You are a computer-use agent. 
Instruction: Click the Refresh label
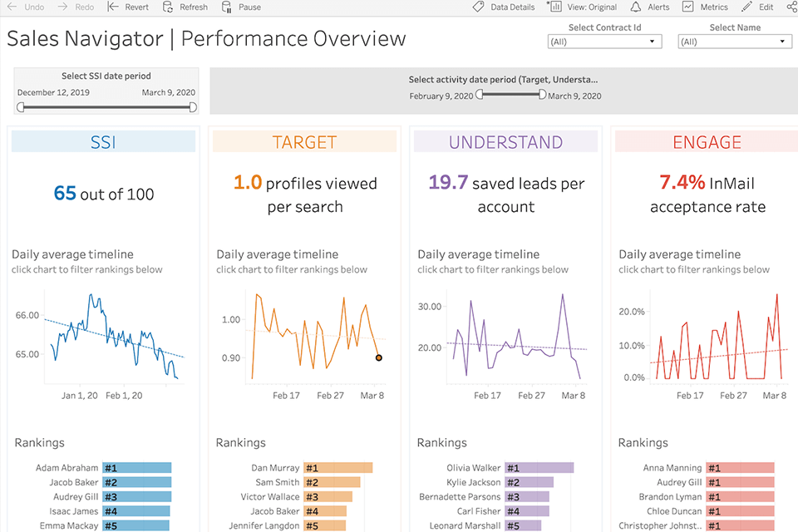tap(194, 7)
